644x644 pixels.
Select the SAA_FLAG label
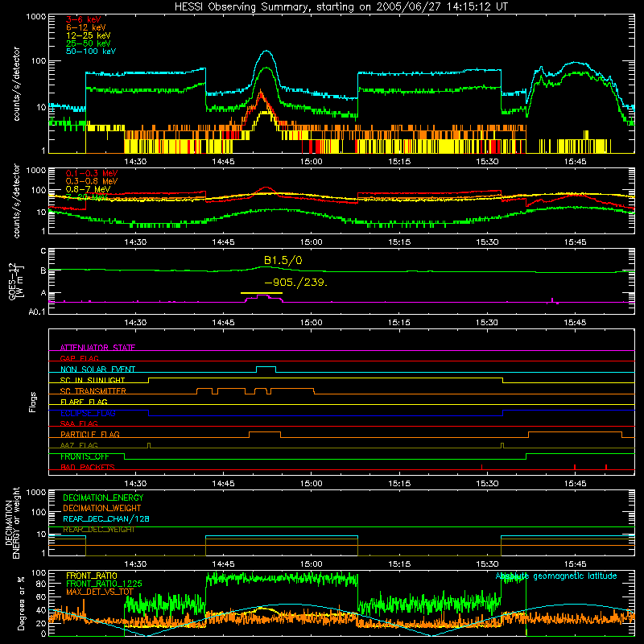[x=79, y=423]
